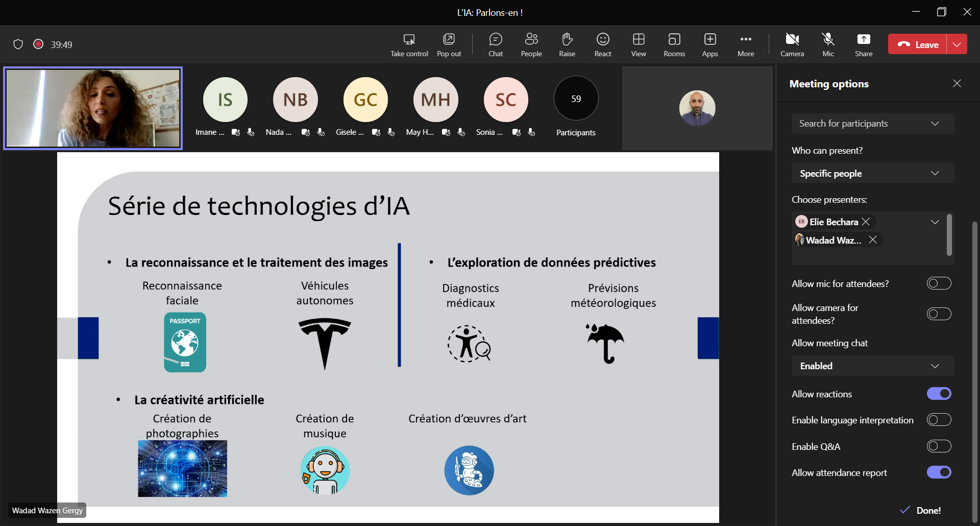Image resolution: width=980 pixels, height=526 pixels.
Task: Select Nada's NB avatar
Action: (296, 100)
